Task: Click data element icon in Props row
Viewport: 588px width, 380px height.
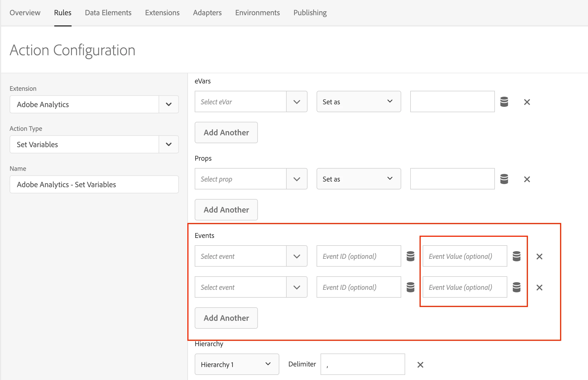Action: point(504,179)
